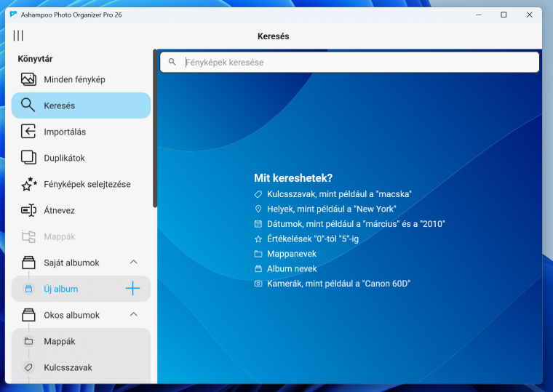553x392 pixels.
Task: Maximize the Ashampoo Photo Organizer window
Action: pos(504,15)
